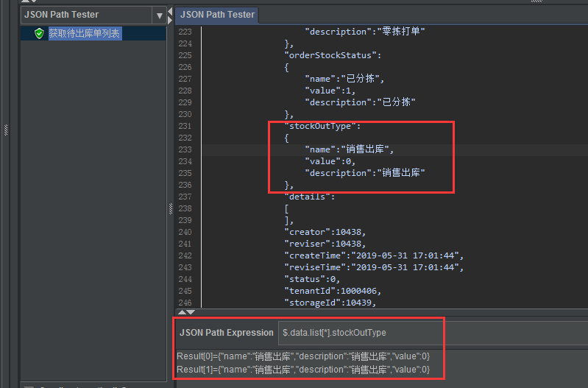The image size is (588, 388).
Task: Click the "description":"销售出库" line
Action: [364, 173]
